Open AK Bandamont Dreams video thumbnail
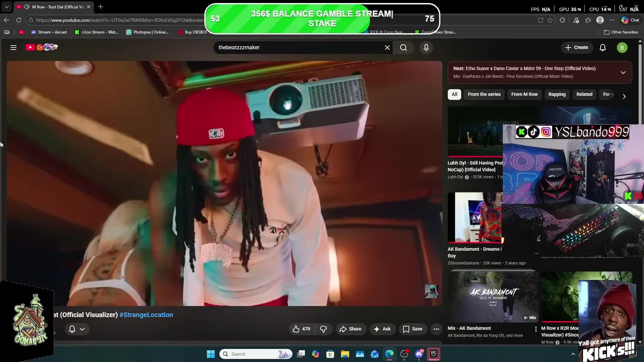This screenshot has width=644, height=362. [475, 217]
